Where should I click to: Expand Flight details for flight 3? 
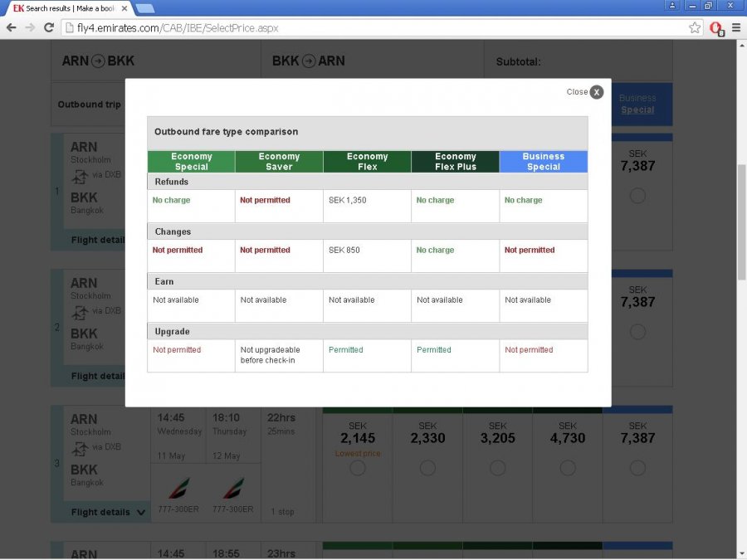[108, 512]
